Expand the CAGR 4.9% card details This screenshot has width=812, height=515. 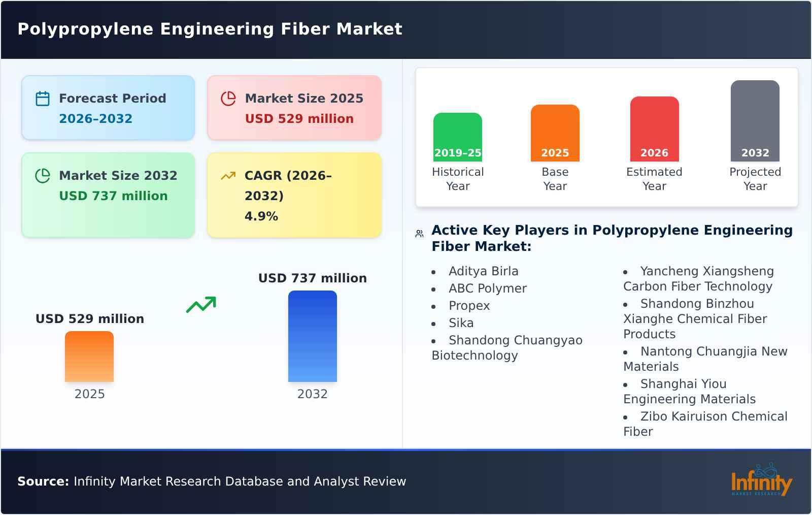point(293,195)
